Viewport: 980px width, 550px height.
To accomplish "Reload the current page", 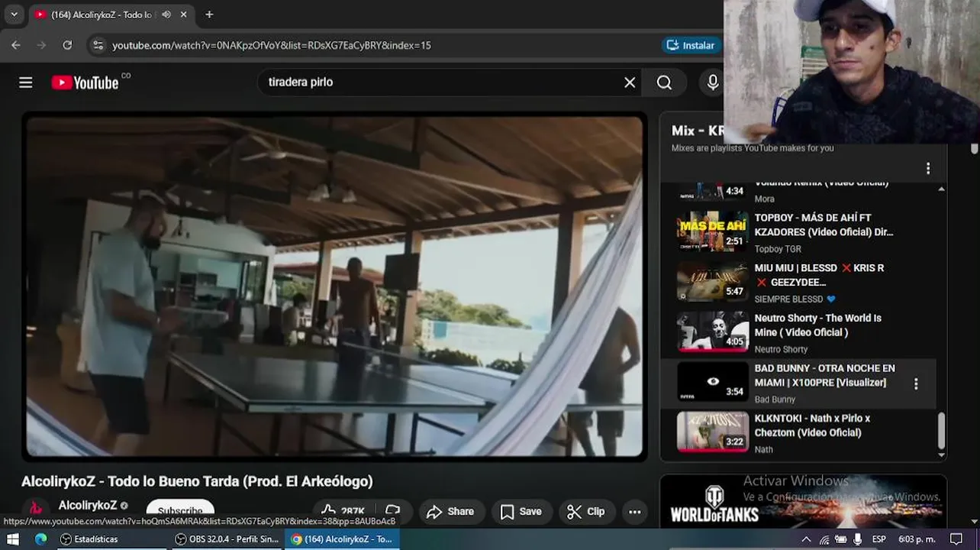I will click(67, 45).
